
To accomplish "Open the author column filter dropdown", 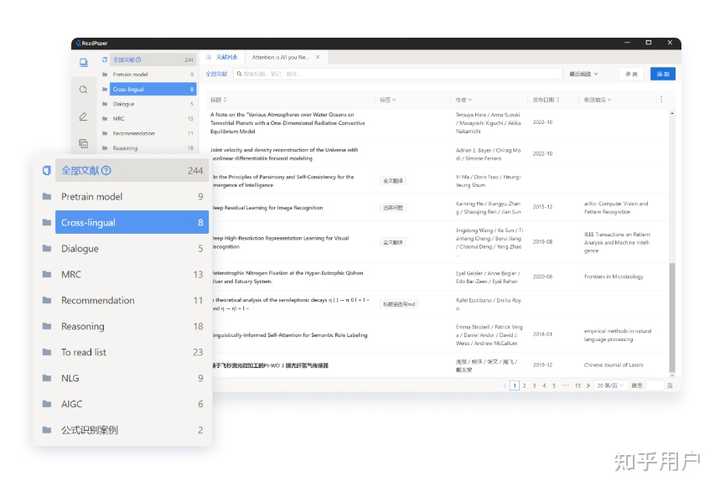I will point(463,100).
